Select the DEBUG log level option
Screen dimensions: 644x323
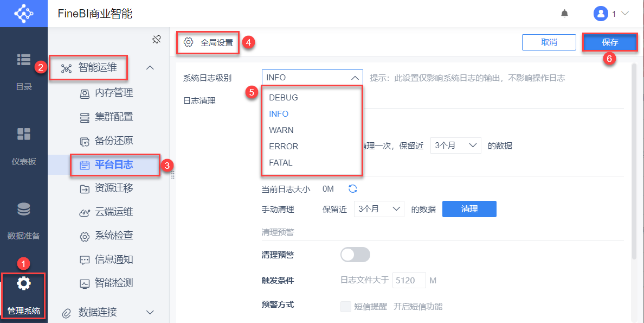click(284, 98)
